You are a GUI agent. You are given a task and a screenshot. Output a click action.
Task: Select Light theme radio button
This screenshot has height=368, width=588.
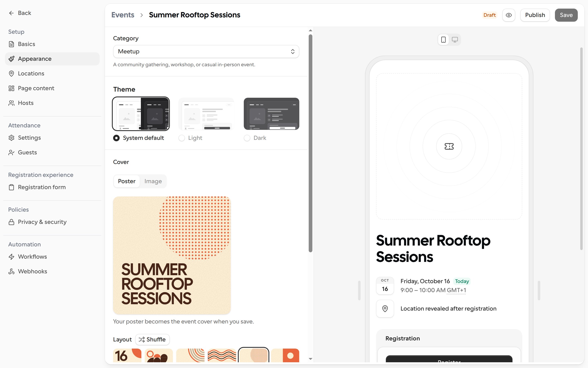click(182, 138)
